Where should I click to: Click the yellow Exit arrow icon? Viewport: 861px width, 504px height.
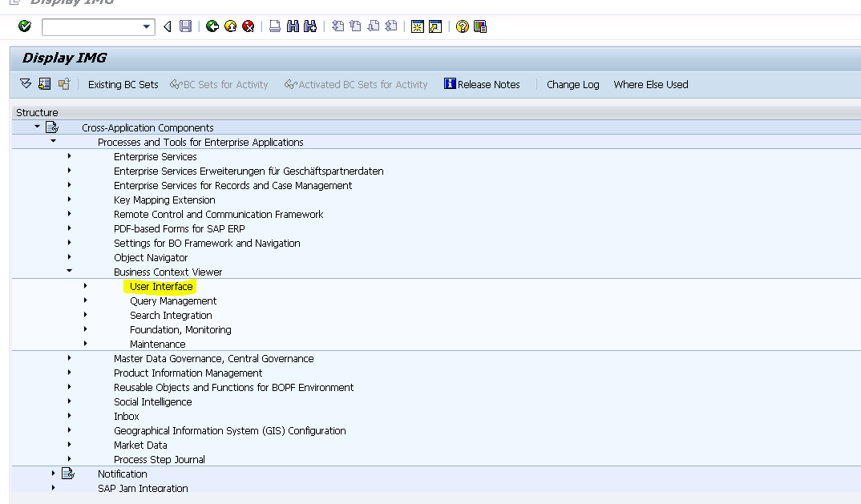(231, 27)
